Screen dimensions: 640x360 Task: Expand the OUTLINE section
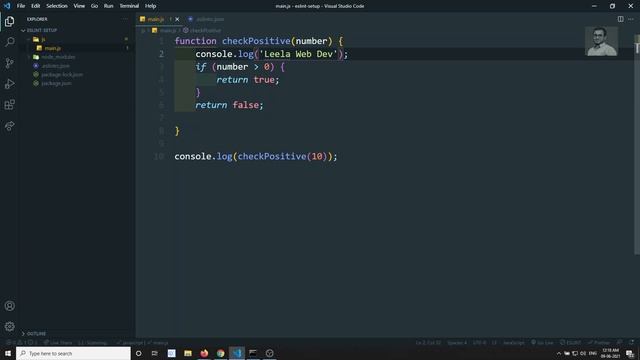coord(35,333)
